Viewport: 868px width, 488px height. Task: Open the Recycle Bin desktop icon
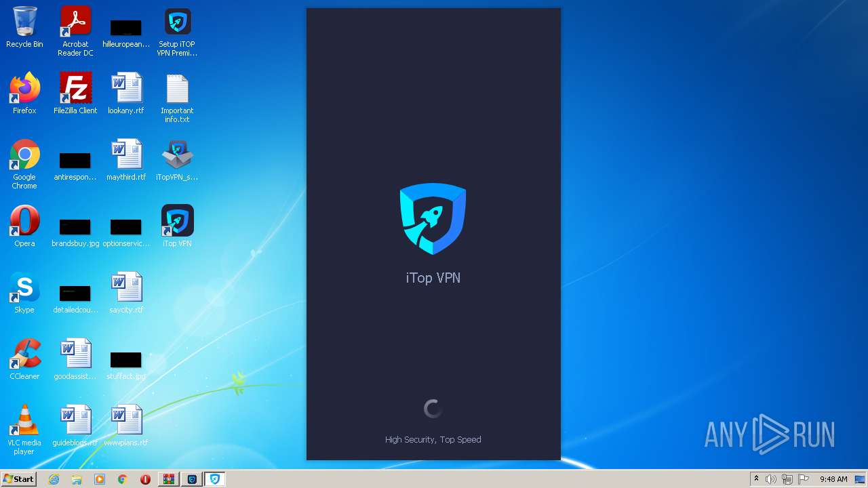click(24, 27)
